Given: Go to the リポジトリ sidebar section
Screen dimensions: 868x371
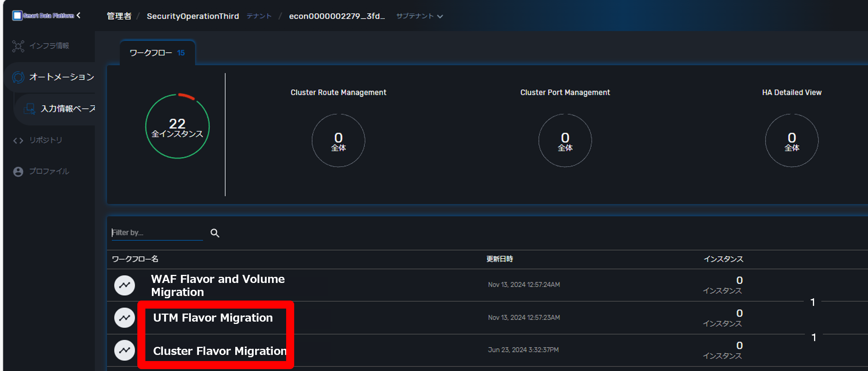Looking at the screenshot, I should [45, 141].
